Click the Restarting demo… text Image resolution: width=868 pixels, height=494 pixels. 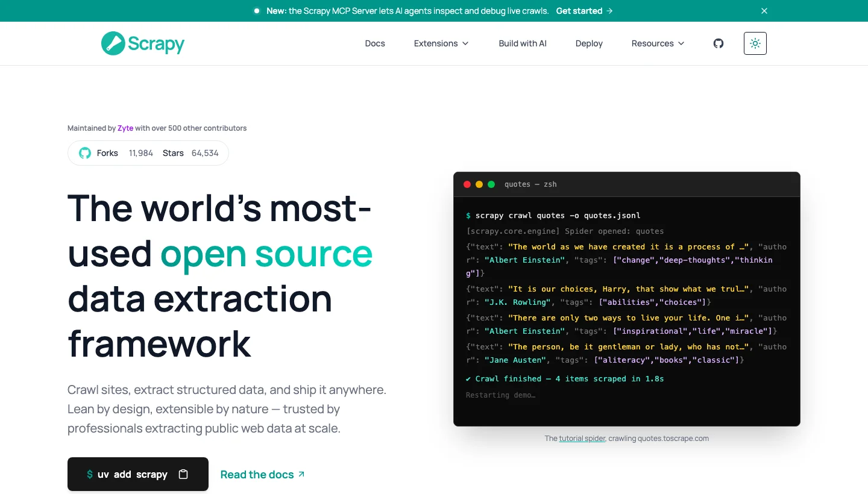(500, 395)
